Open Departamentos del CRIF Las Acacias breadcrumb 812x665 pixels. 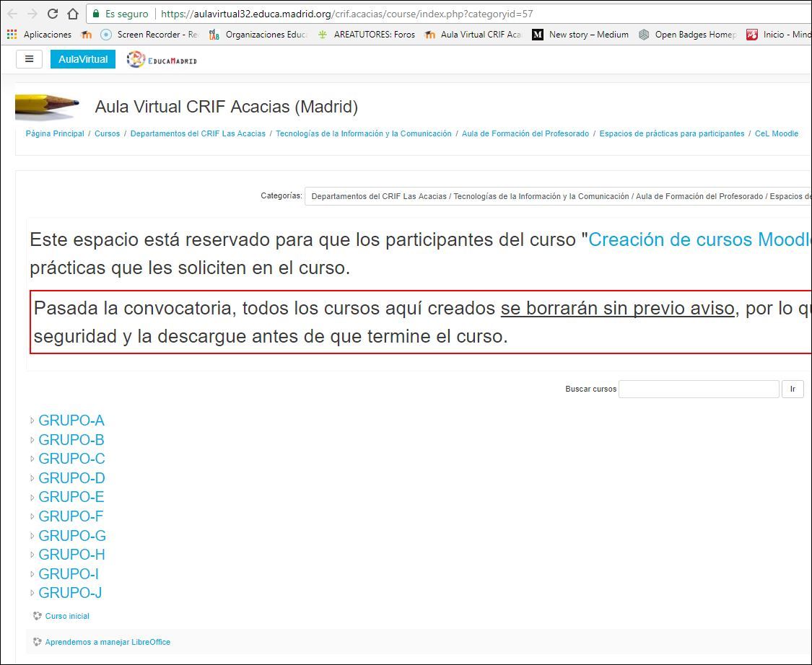pyautogui.click(x=198, y=133)
